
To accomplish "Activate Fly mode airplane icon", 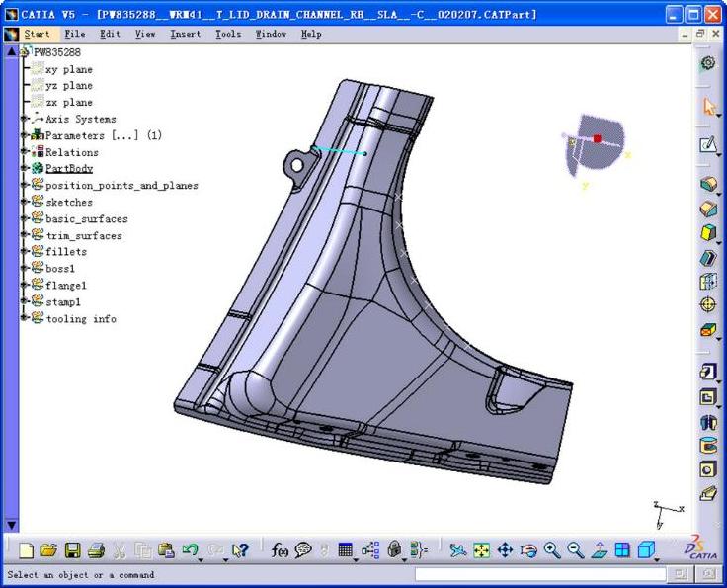I will tap(458, 550).
